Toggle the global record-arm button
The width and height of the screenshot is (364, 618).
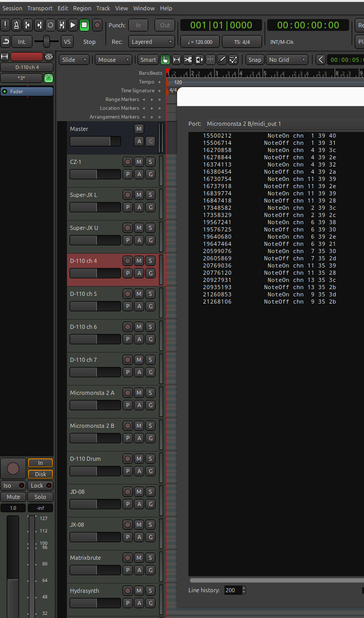(97, 25)
